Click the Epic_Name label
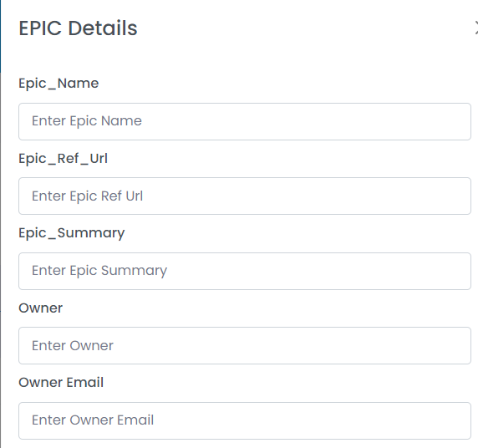The image size is (478, 448). click(58, 84)
